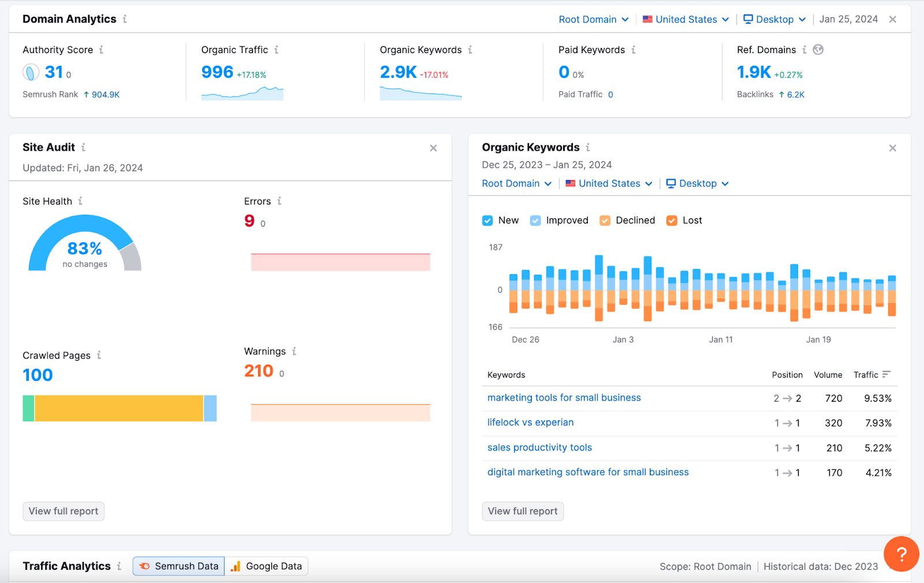924x583 pixels.
Task: Click the info icon next to Warnings
Action: point(294,352)
